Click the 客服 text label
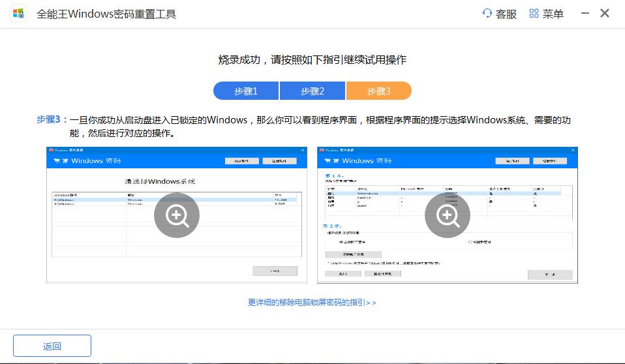 point(506,14)
